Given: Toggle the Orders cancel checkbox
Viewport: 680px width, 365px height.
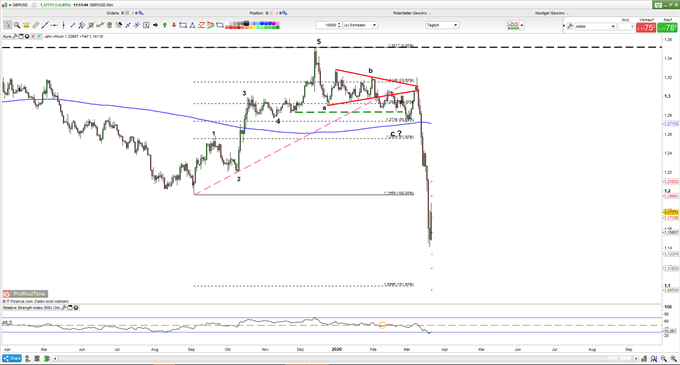Looking at the screenshot, I should (127, 13).
